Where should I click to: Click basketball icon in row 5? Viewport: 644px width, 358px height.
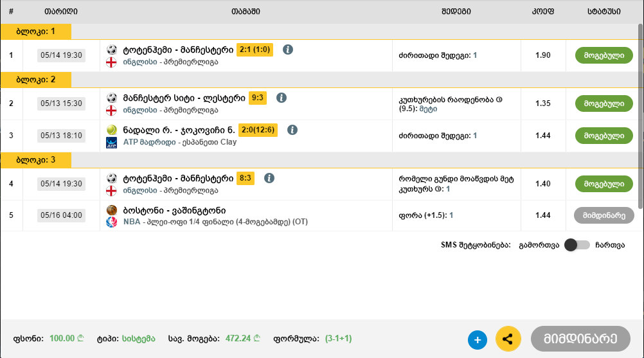112,210
